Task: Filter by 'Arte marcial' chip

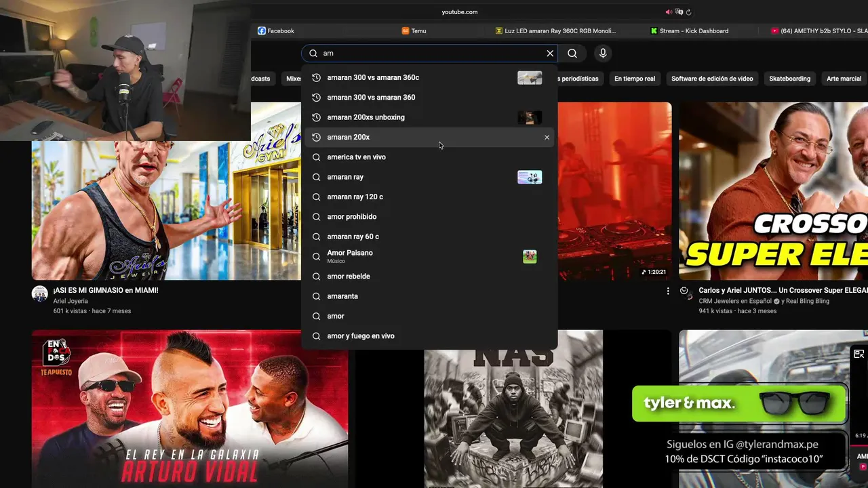Action: (x=844, y=79)
